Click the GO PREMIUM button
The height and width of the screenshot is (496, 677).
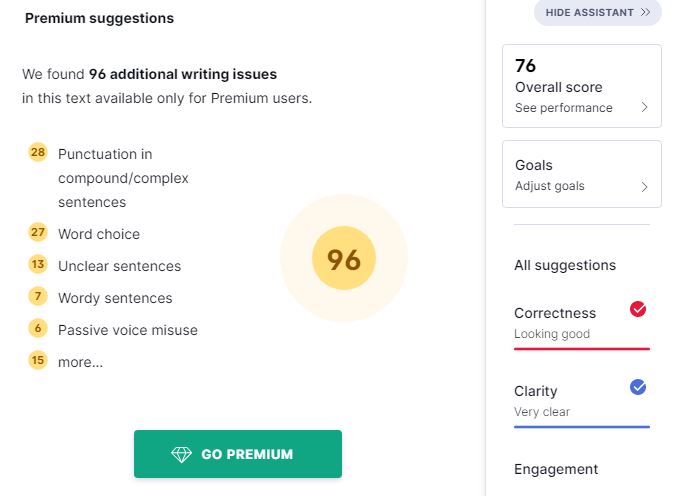tap(238, 454)
